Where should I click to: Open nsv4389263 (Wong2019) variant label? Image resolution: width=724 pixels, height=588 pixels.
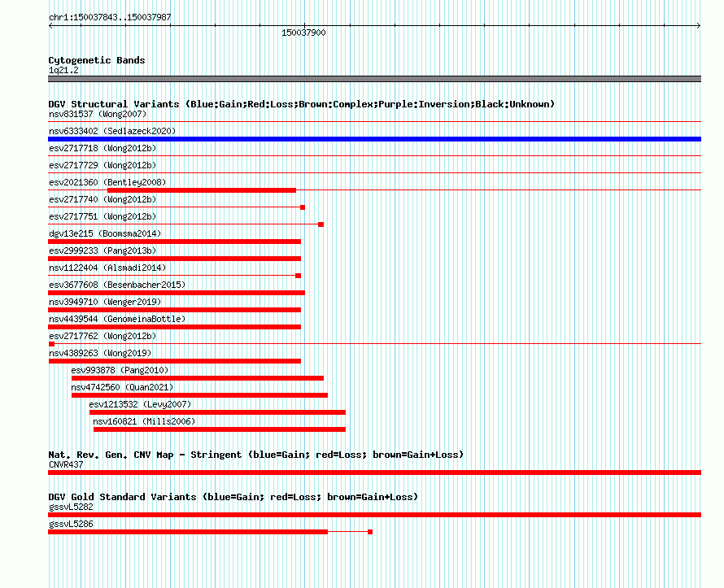(x=100, y=353)
